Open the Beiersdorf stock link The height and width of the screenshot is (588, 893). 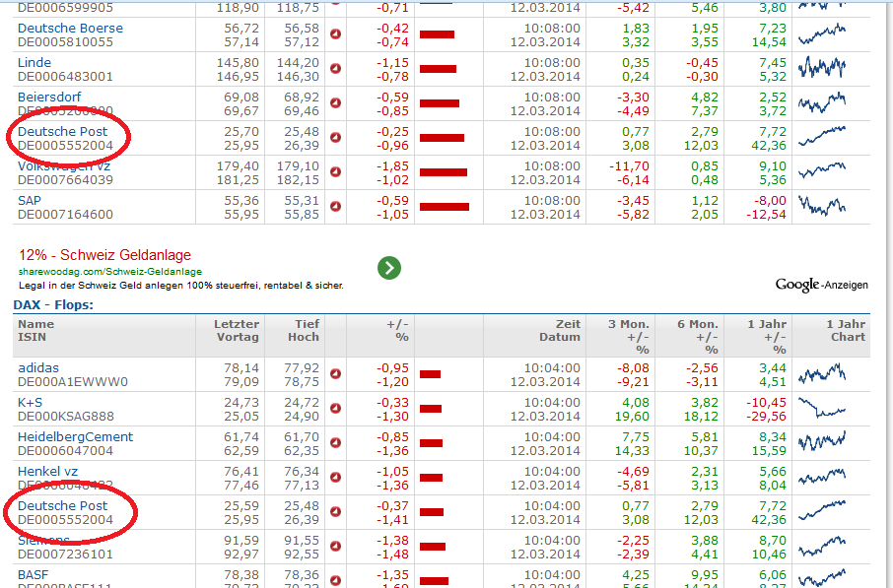coord(49,98)
